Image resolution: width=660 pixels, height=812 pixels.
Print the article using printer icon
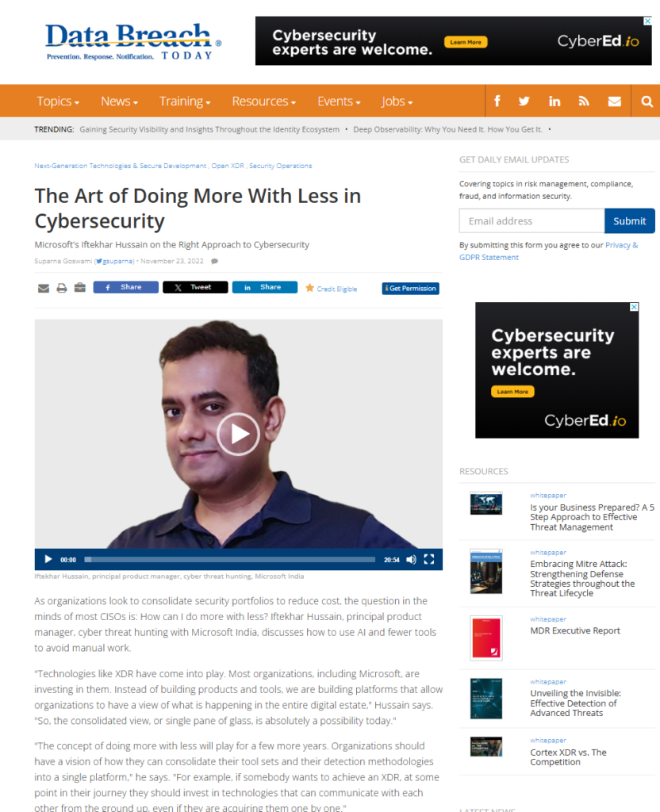point(62,288)
